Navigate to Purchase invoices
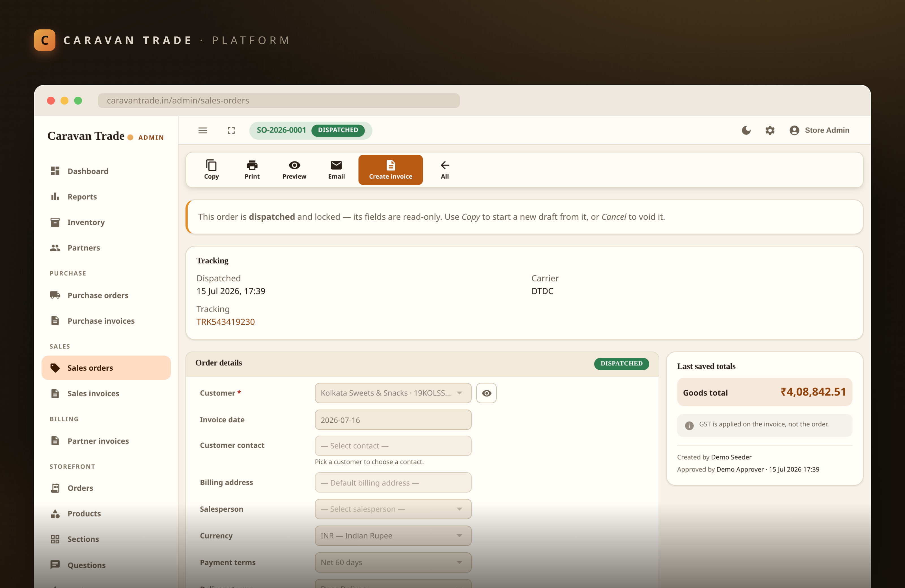Image resolution: width=905 pixels, height=588 pixels. tap(106, 320)
